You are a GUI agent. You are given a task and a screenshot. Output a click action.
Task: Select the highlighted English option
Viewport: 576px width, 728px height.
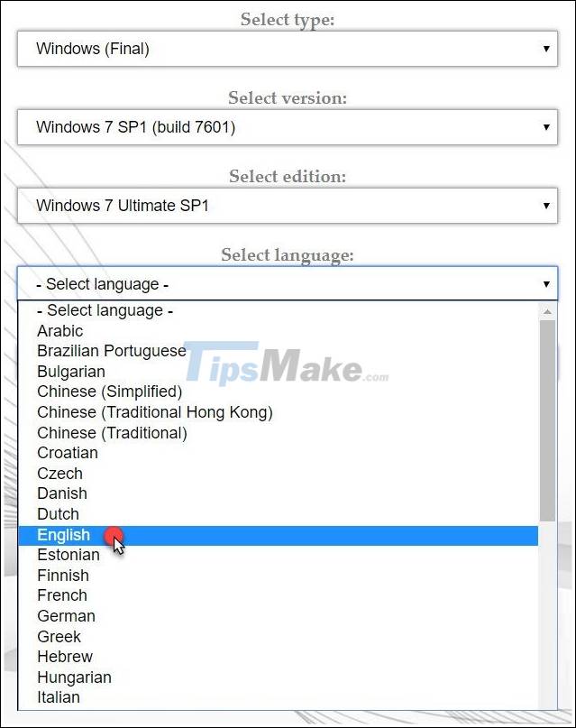[279, 535]
